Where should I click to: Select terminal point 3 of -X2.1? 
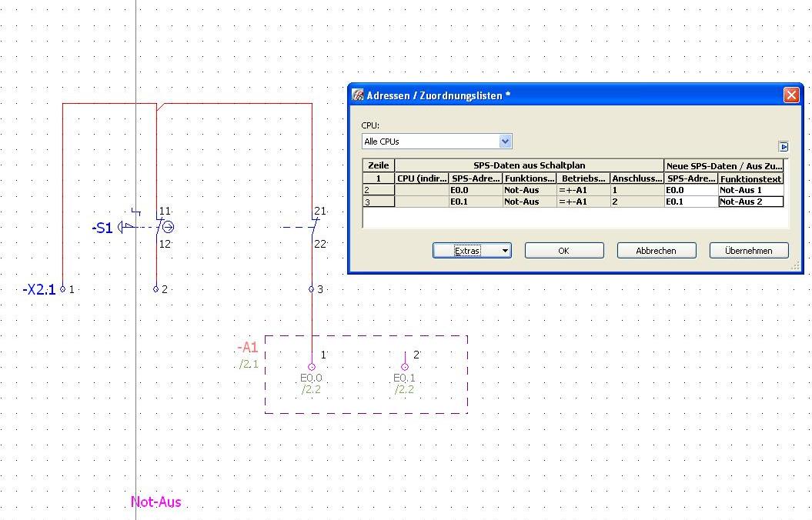[311, 289]
